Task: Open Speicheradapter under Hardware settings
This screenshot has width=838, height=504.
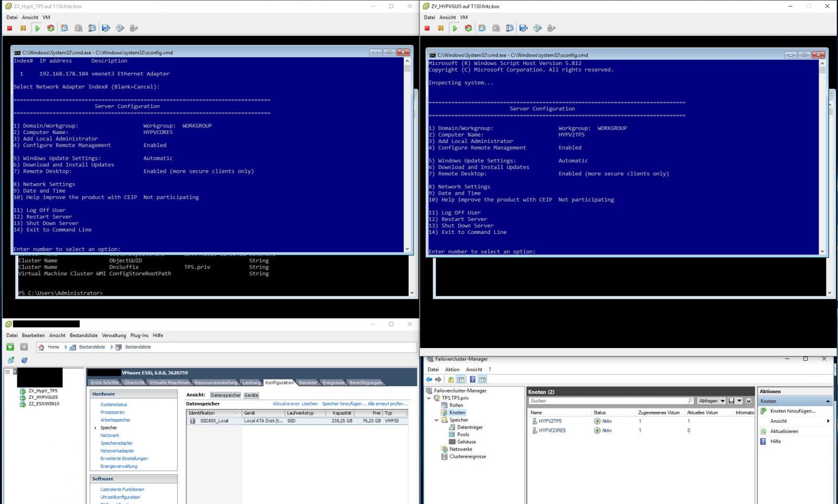Action: coord(116,443)
